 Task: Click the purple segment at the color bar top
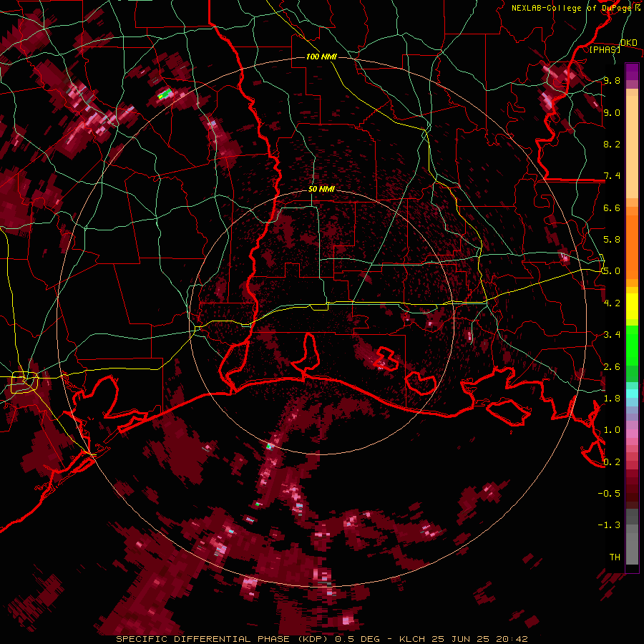click(632, 72)
